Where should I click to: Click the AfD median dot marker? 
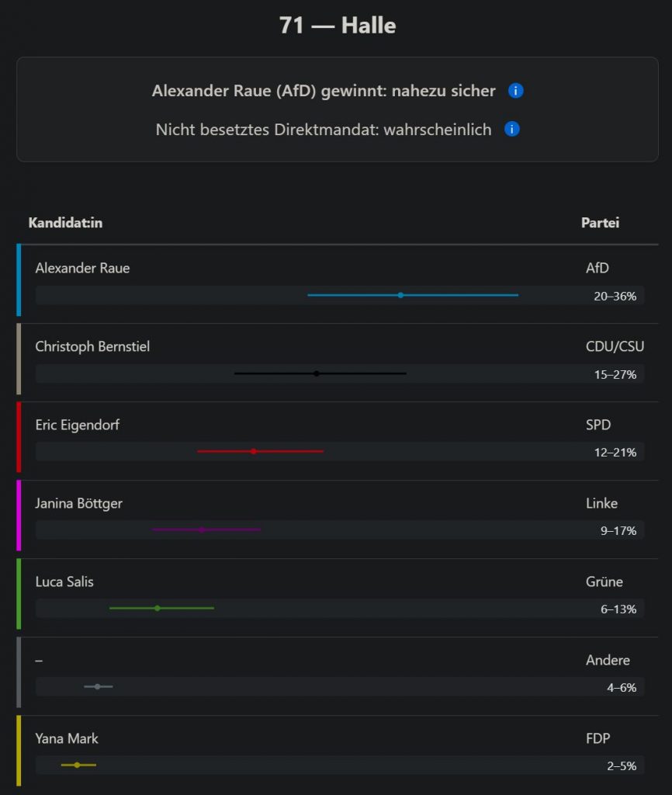pyautogui.click(x=400, y=295)
